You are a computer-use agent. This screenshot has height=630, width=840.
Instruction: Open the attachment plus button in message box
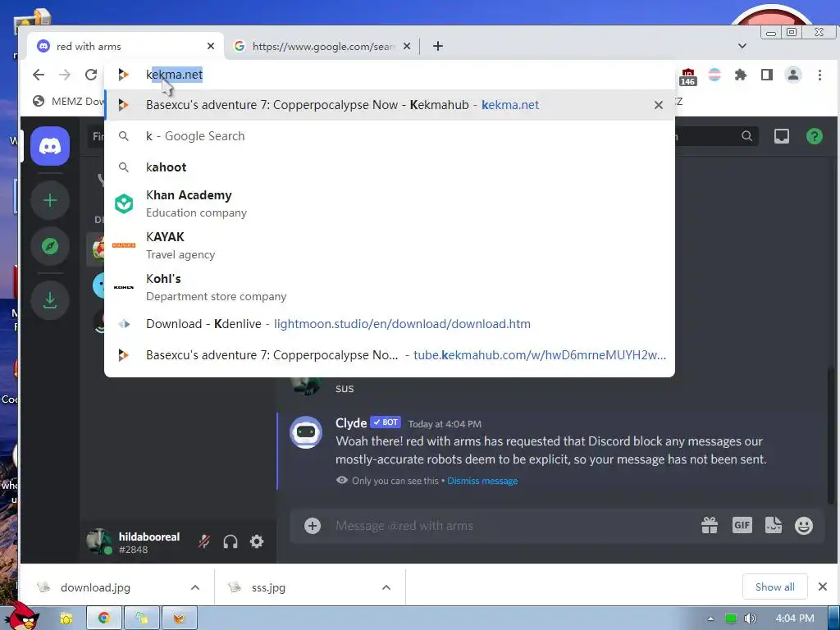coord(313,526)
